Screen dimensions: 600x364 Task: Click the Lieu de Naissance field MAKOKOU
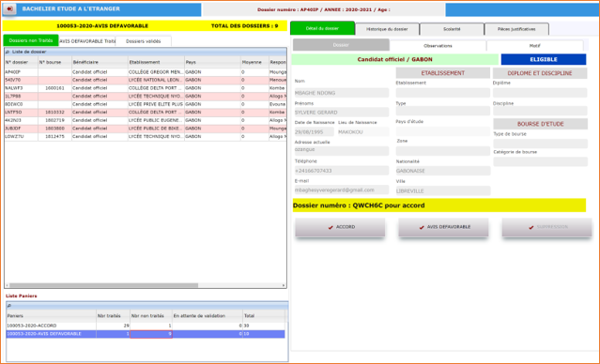[x=362, y=132]
